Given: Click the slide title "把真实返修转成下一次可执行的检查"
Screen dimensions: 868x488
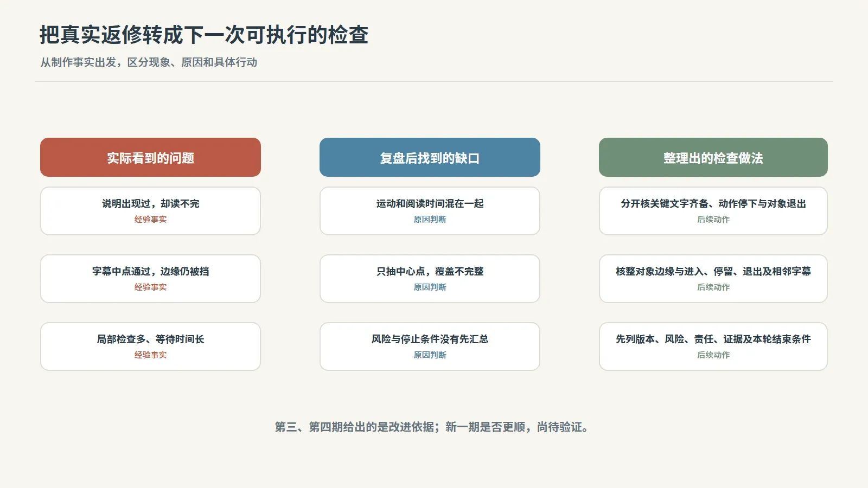Looking at the screenshot, I should point(204,35).
